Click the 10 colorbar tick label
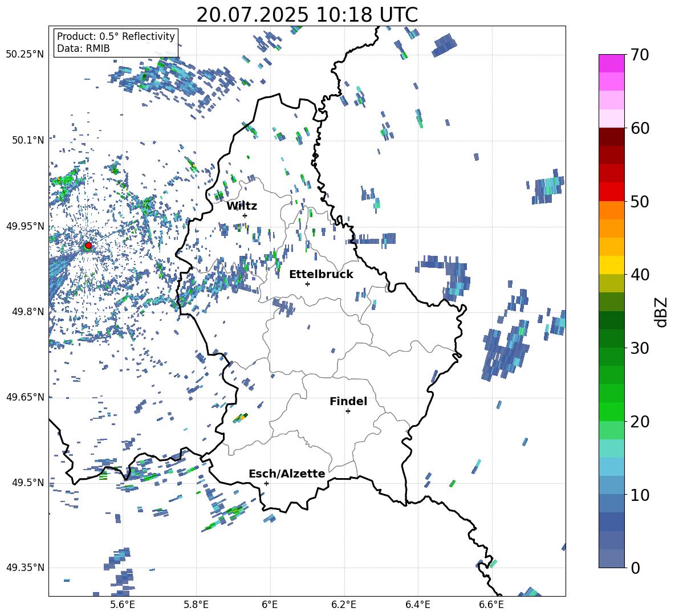 click(639, 495)
